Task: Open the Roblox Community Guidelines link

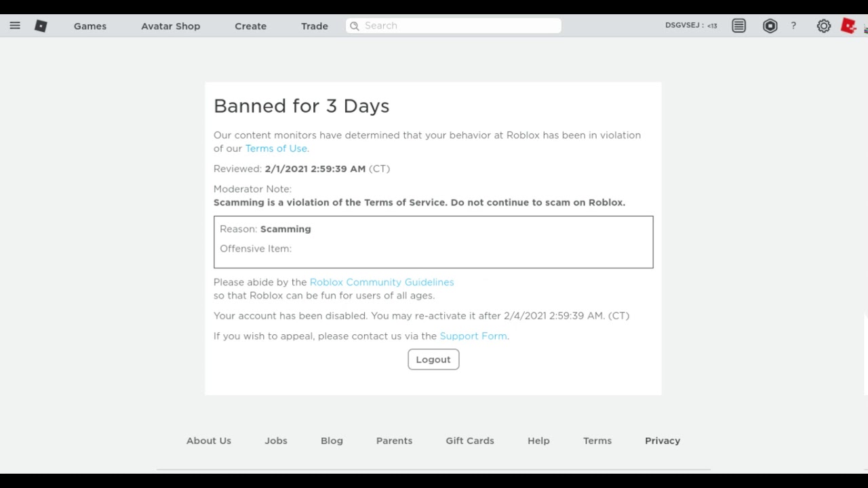Action: [382, 282]
